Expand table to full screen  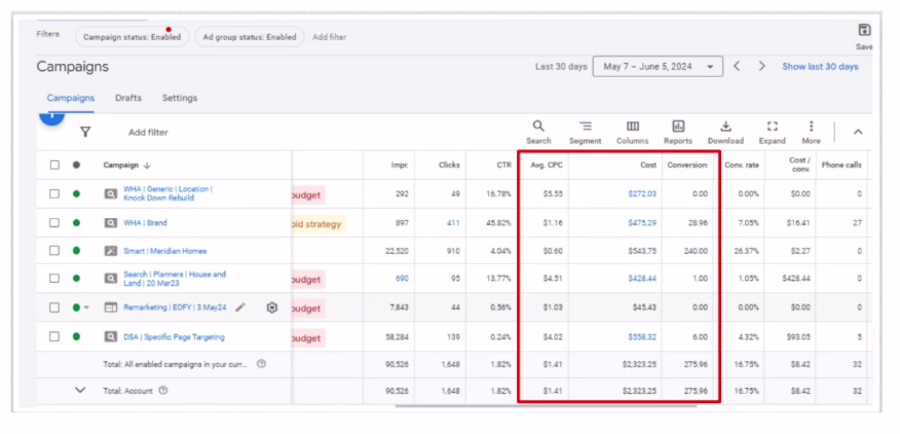[772, 126]
